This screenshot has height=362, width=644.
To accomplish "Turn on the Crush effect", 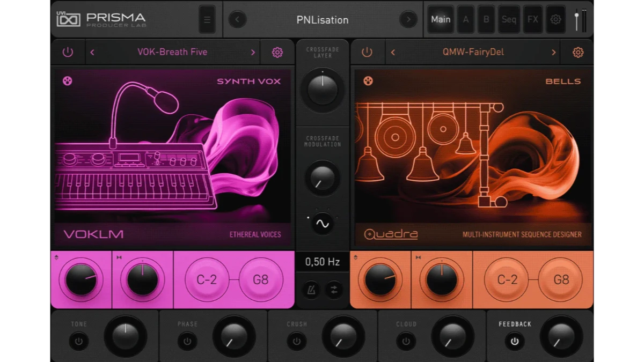I will pos(296,341).
